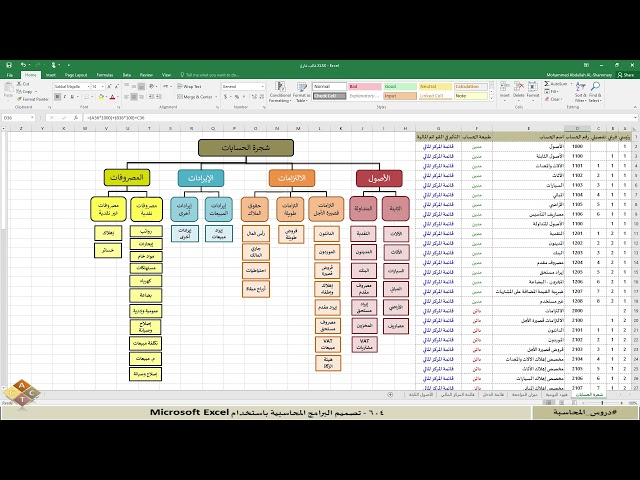Open the Clear dropdown in Editing
Screen dimensions: 640x480
pos(554,99)
